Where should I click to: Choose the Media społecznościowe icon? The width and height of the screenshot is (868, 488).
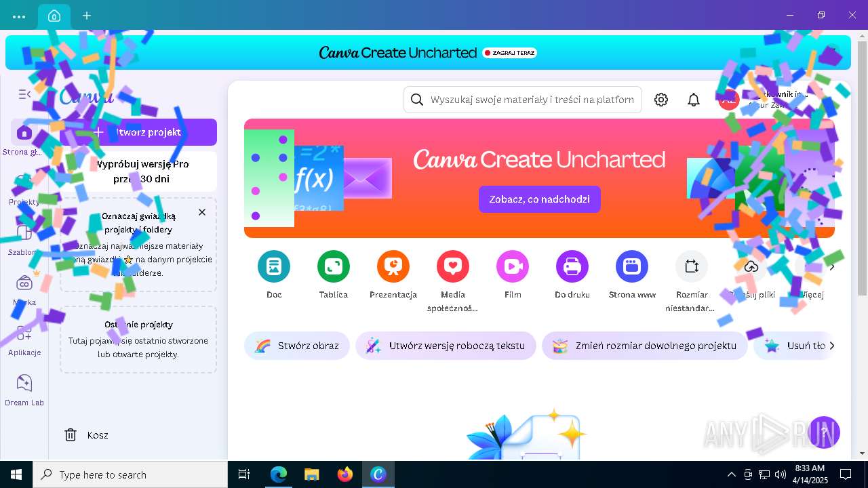pyautogui.click(x=453, y=267)
